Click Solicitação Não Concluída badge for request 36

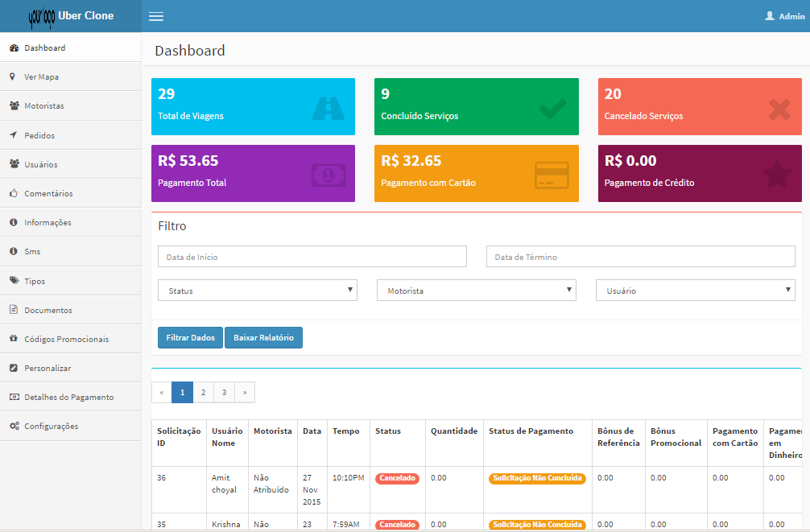(537, 478)
